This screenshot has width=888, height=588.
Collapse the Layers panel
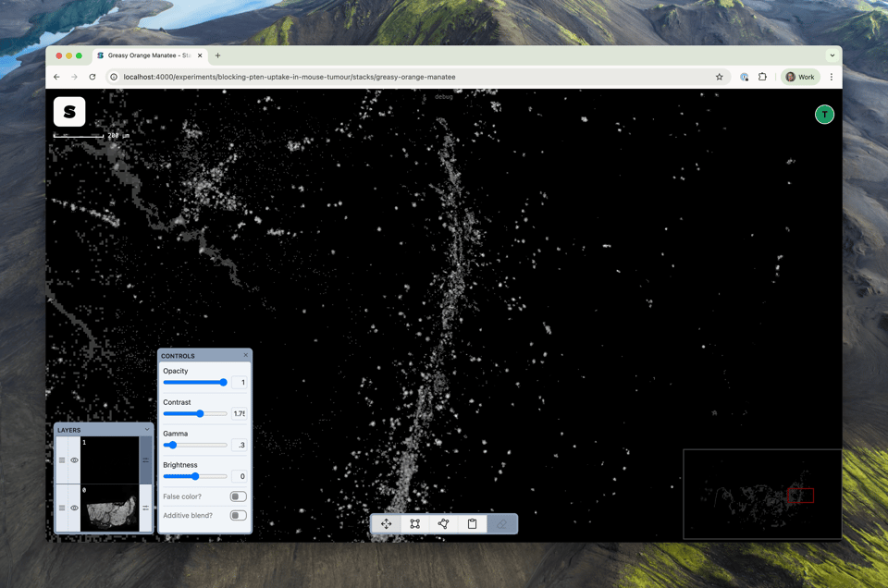pos(147,430)
